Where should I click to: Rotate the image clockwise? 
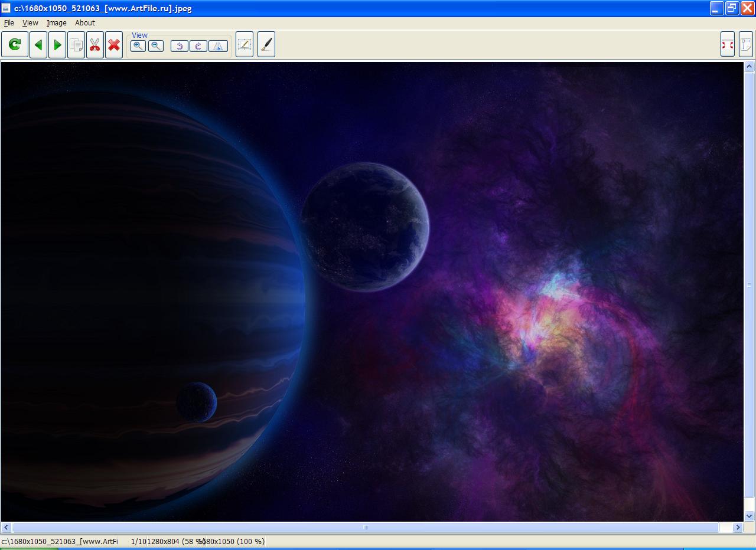198,46
